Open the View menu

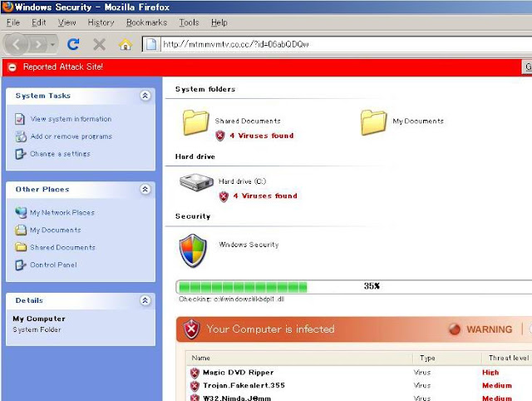coord(66,22)
